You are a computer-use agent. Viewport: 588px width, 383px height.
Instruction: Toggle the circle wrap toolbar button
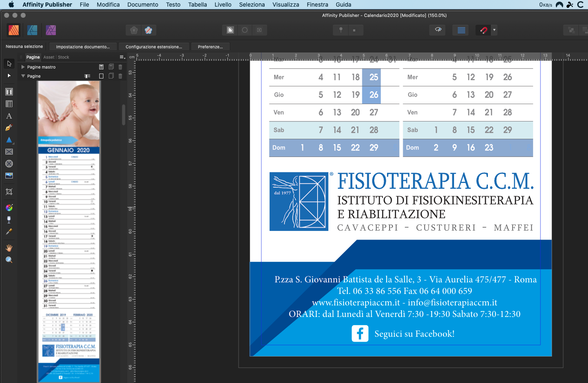click(245, 30)
